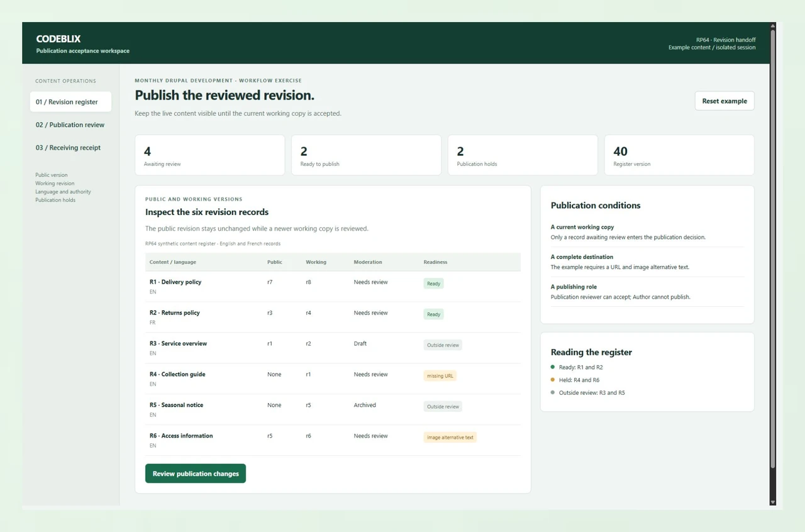Click 'A complete destination' condition heading

pyautogui.click(x=582, y=257)
